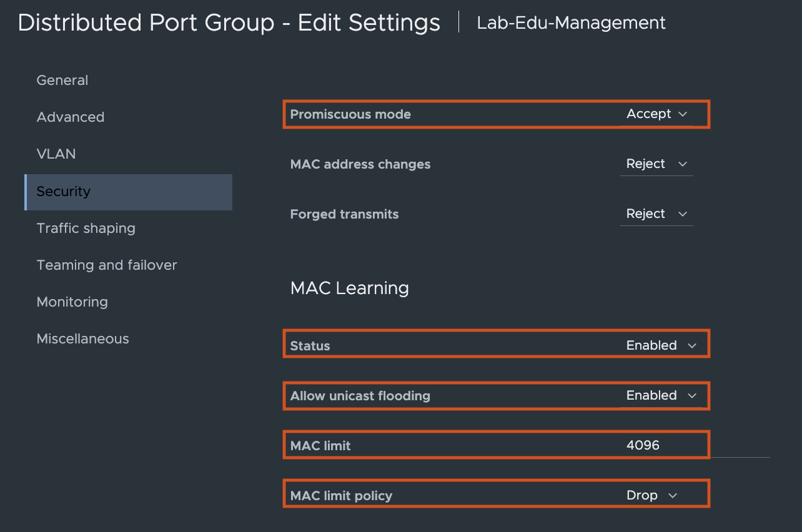Click the chevron icon for Forged transmits

point(683,214)
